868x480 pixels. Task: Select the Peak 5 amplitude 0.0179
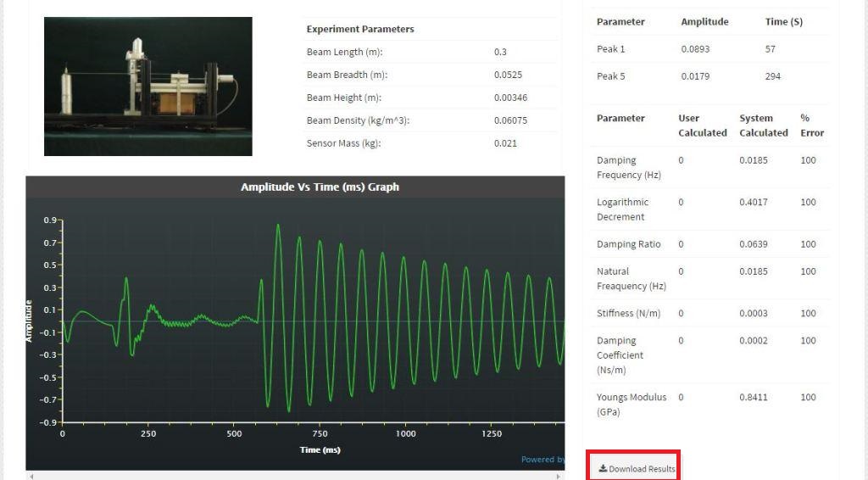pyautogui.click(x=695, y=75)
